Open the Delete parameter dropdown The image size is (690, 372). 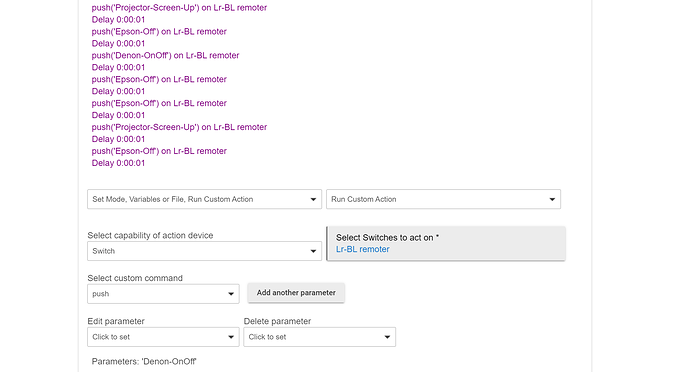tap(319, 337)
